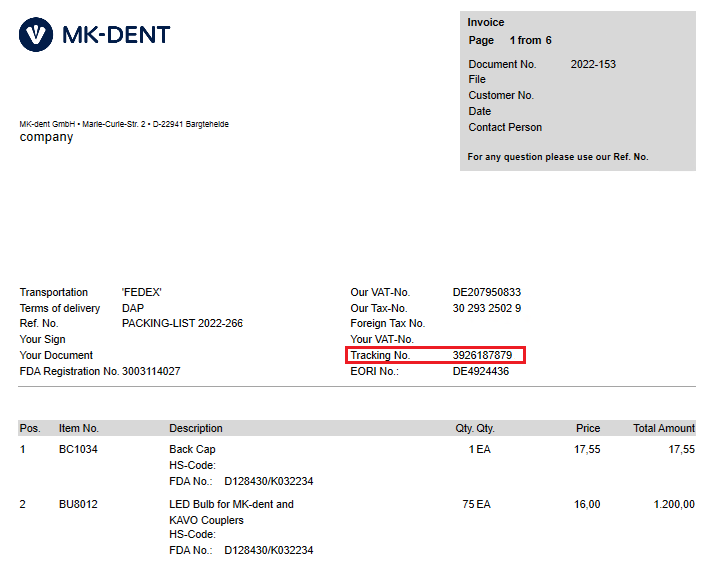Select the Back Cap description text
Screen dimensions: 707x563
(x=192, y=449)
